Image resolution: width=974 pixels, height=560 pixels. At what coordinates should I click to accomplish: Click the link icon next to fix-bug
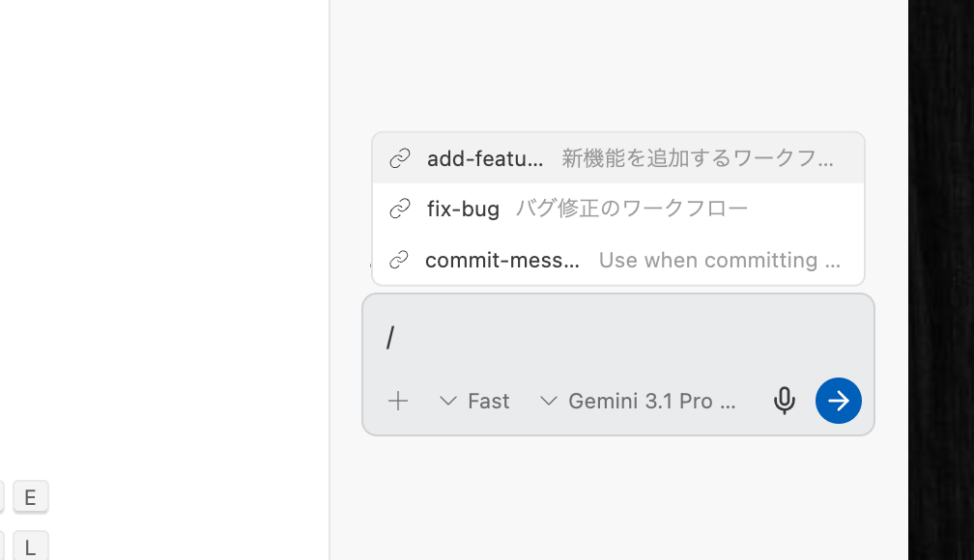click(x=400, y=209)
